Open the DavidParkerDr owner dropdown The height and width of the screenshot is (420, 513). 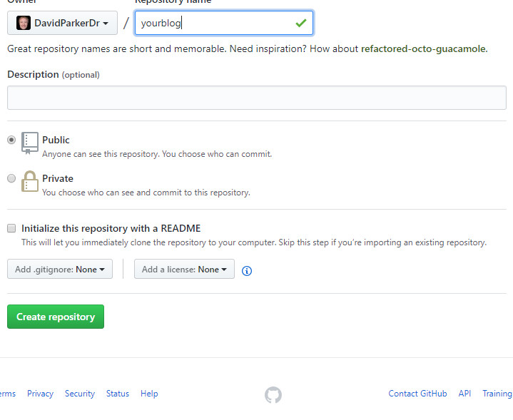pos(62,23)
